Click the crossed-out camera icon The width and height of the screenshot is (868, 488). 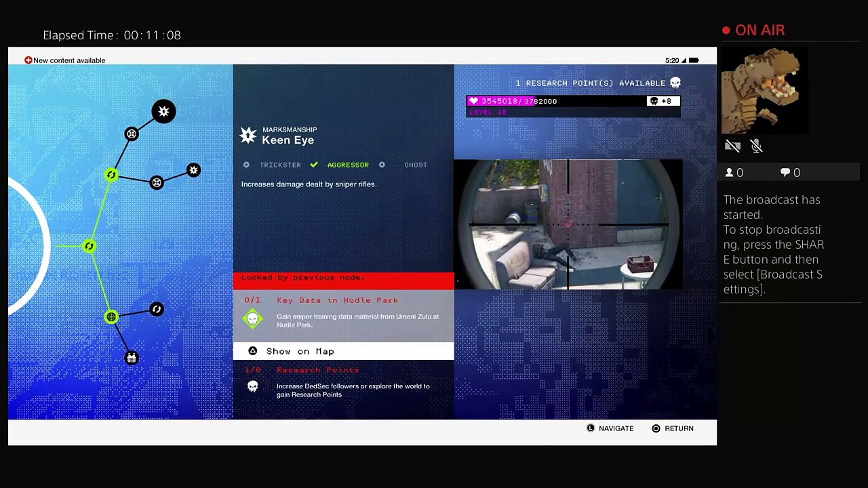[732, 146]
